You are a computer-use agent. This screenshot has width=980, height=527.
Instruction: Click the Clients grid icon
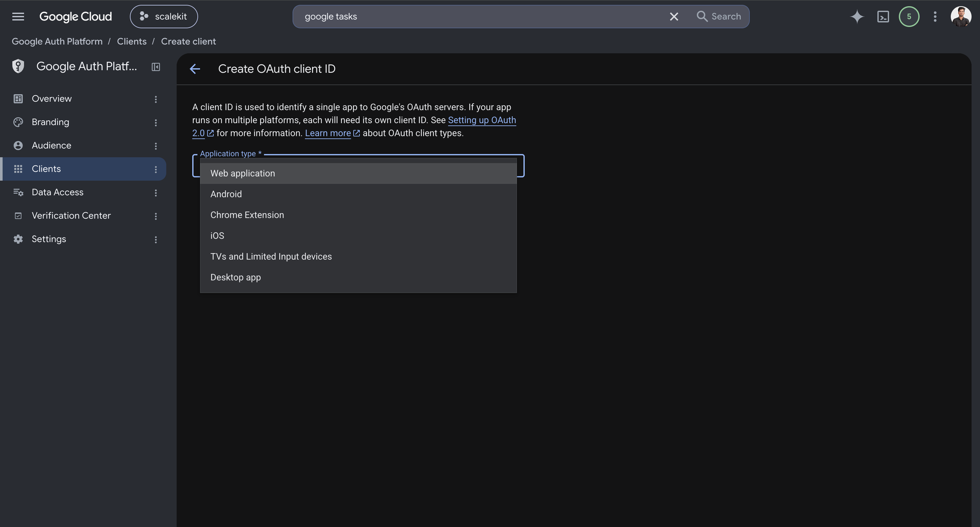[18, 169]
